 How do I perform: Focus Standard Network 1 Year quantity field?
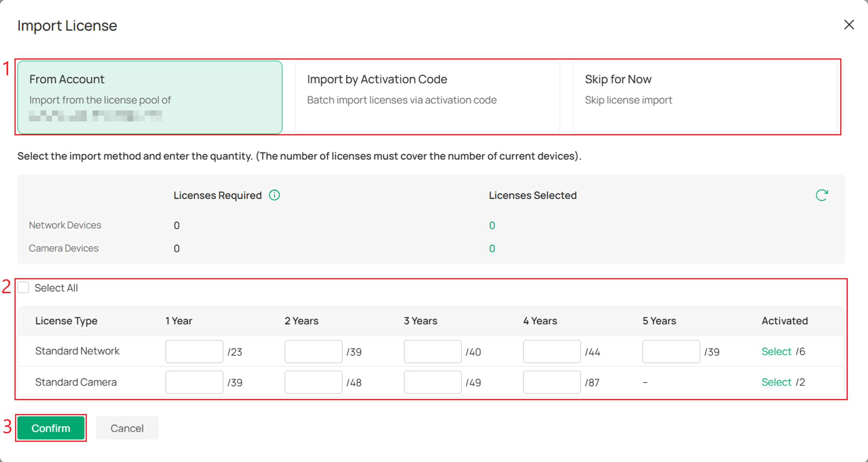coord(194,351)
